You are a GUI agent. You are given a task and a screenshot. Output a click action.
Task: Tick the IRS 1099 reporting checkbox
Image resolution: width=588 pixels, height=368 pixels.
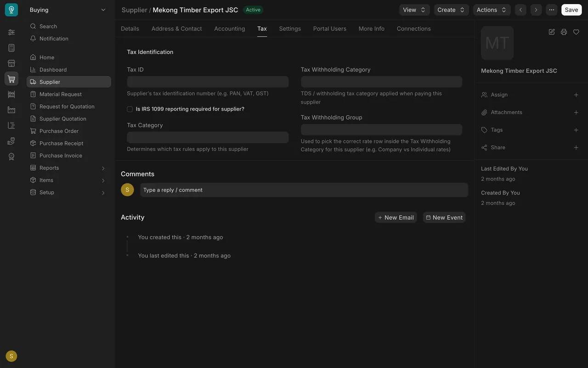(130, 109)
